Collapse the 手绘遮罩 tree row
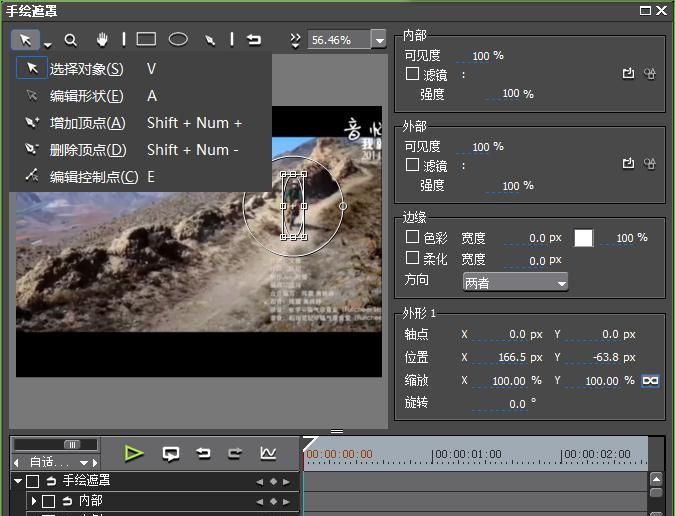This screenshot has width=675, height=516. pos(18,481)
